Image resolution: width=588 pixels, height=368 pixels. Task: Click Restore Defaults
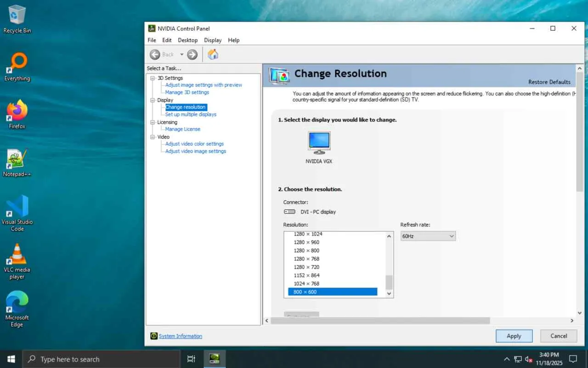click(549, 82)
